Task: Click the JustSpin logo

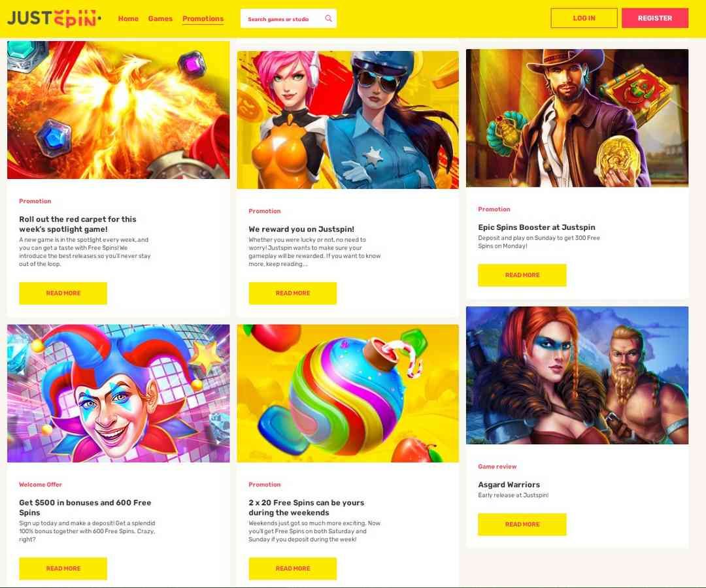Action: click(x=54, y=18)
